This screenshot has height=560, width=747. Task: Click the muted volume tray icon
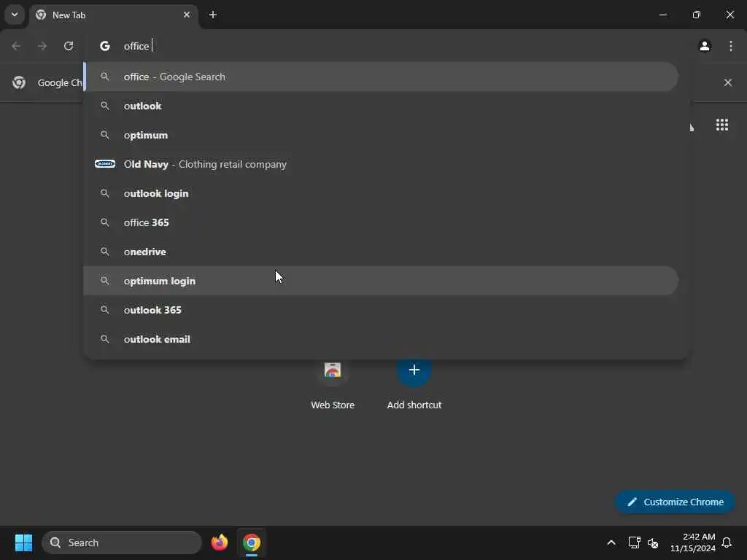click(x=653, y=542)
